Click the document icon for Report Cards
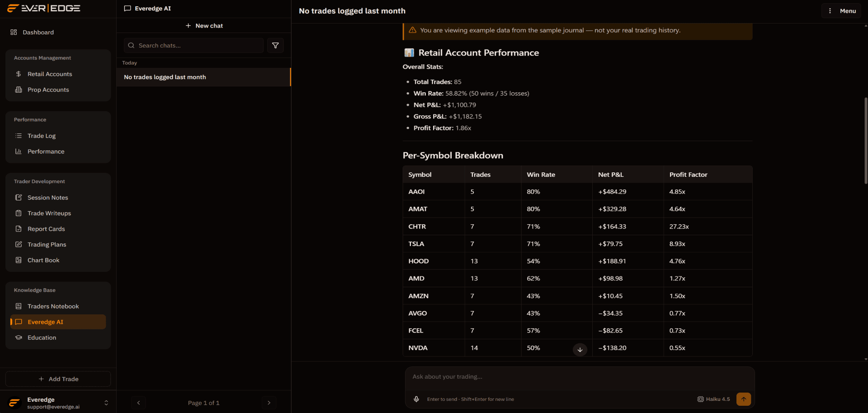The height and width of the screenshot is (413, 868). (x=19, y=229)
